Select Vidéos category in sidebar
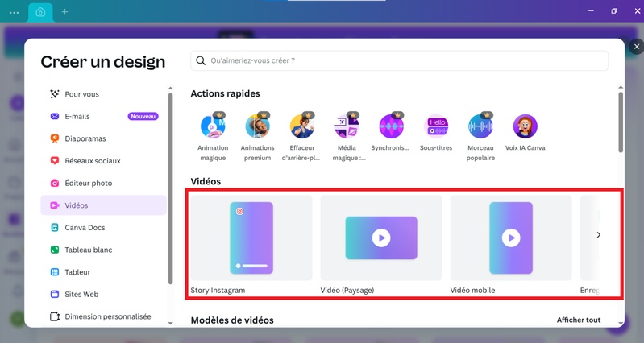This screenshot has height=343, width=644. pos(103,205)
